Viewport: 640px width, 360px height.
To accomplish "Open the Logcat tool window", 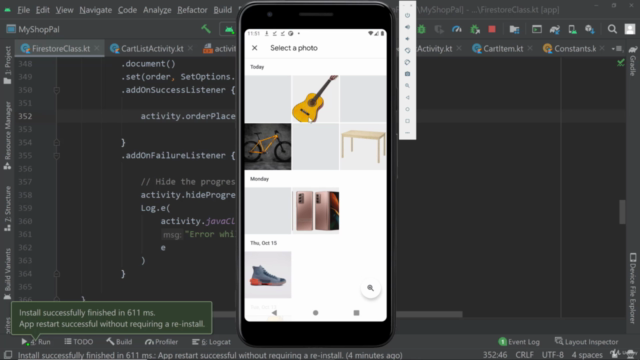I will pyautogui.click(x=211, y=342).
